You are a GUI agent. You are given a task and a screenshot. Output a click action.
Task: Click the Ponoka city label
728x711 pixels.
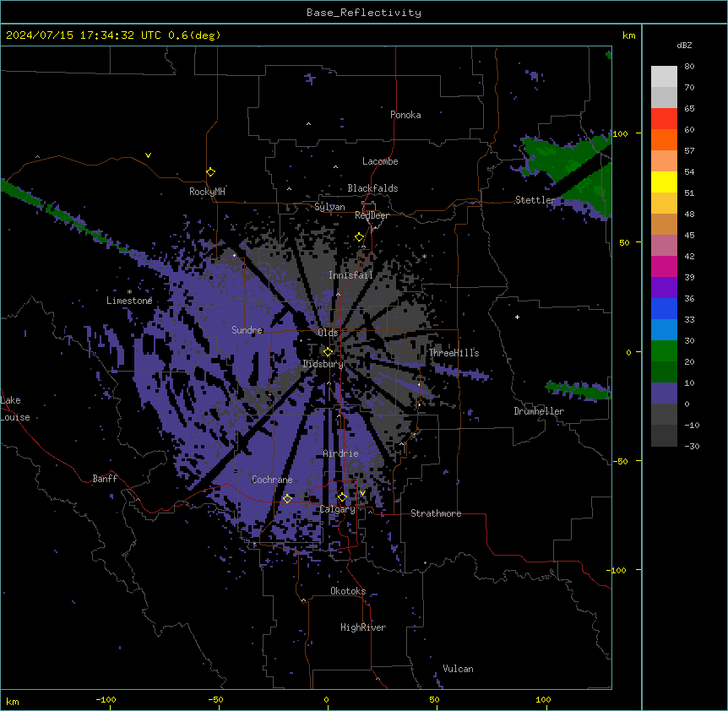point(405,115)
